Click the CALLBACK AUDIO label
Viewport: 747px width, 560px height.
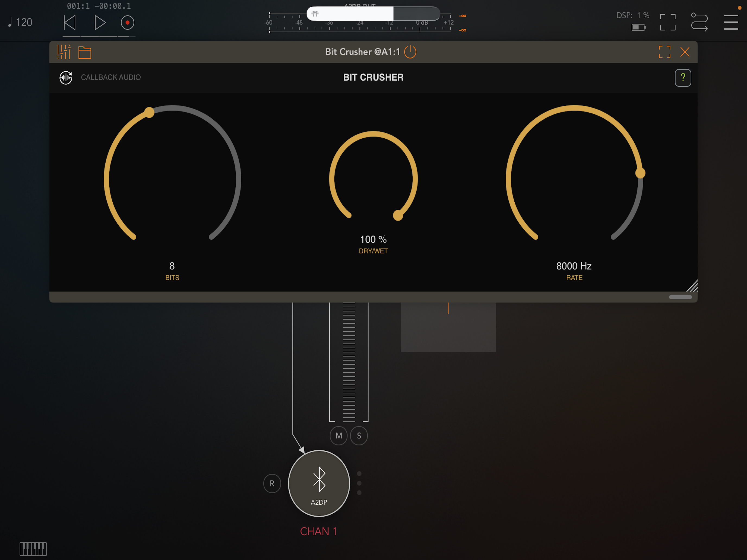click(111, 77)
